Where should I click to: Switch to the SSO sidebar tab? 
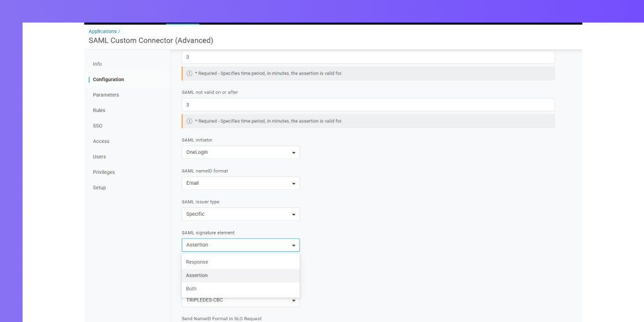[x=98, y=126]
